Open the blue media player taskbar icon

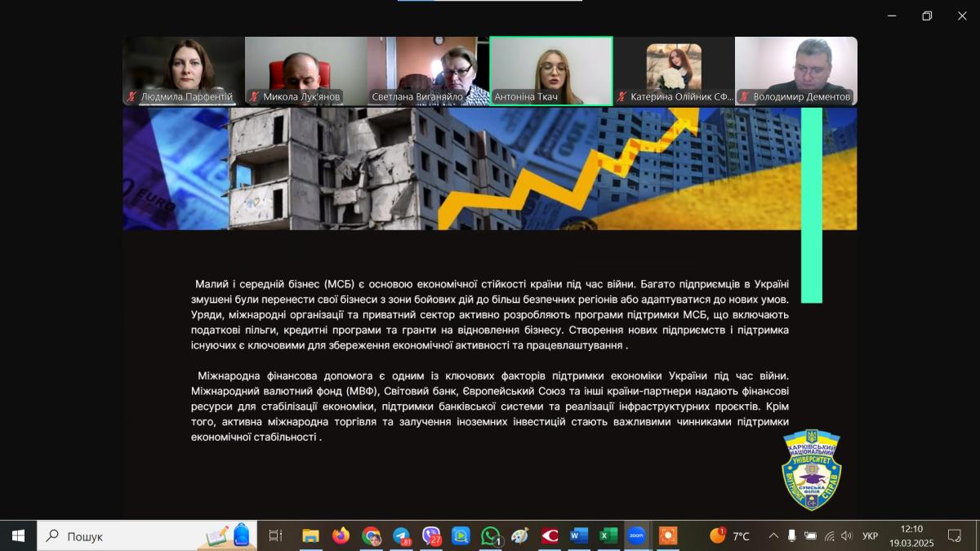click(x=461, y=535)
